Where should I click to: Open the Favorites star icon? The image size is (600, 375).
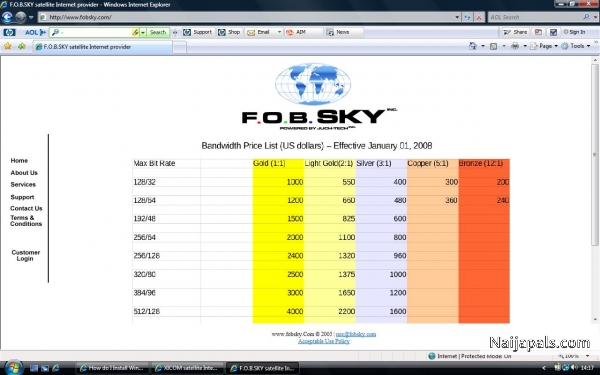(x=7, y=46)
